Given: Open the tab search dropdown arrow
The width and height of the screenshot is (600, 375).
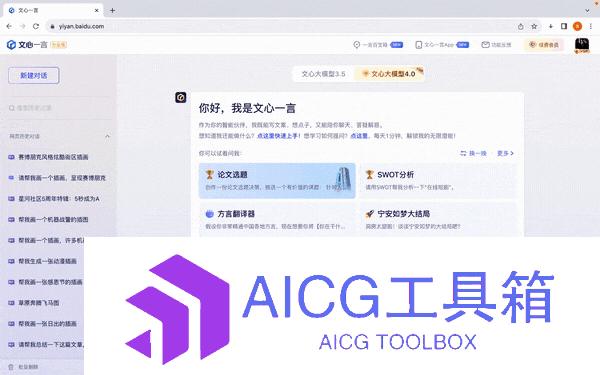Looking at the screenshot, I should tap(587, 10).
